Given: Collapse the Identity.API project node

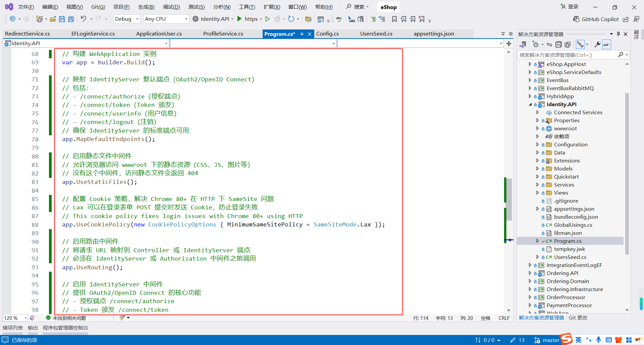Looking at the screenshot, I should click(530, 105).
